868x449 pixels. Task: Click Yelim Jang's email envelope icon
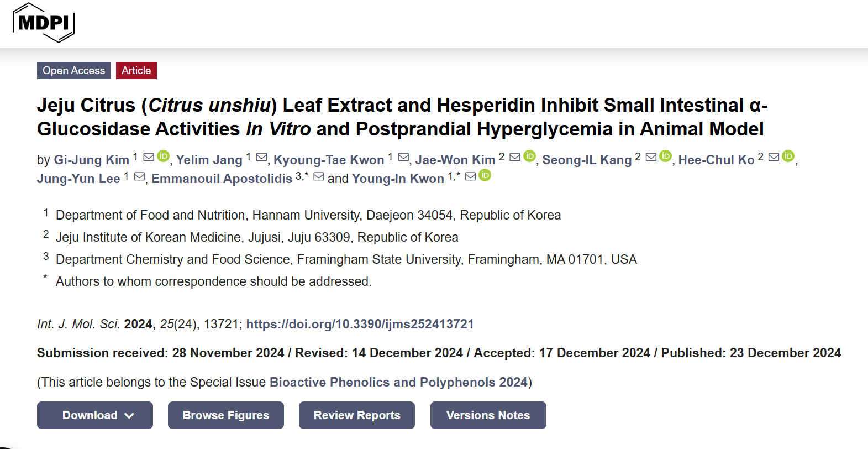pyautogui.click(x=262, y=158)
